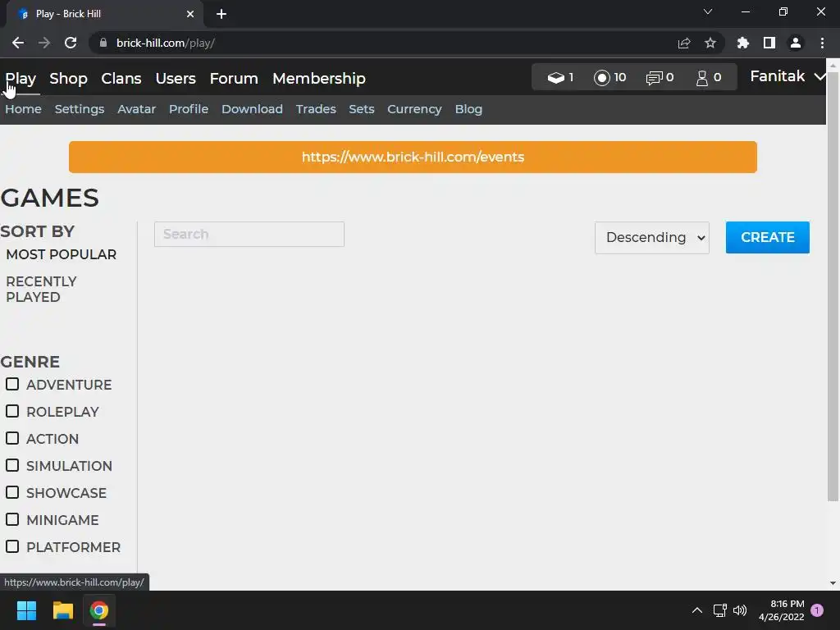Image resolution: width=840 pixels, height=630 pixels.
Task: Go to the Clans page
Action: click(x=121, y=78)
